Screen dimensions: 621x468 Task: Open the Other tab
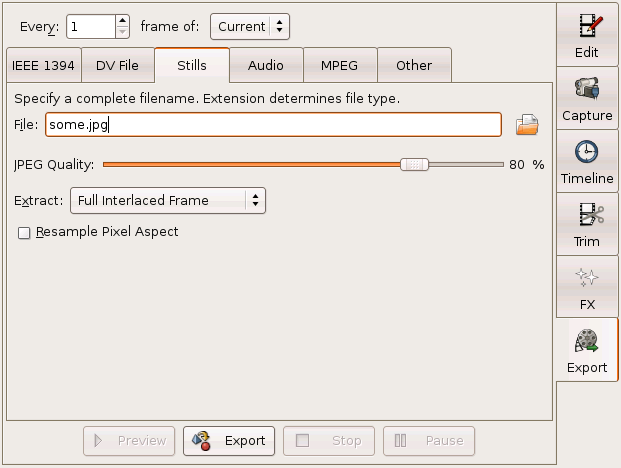(x=414, y=66)
